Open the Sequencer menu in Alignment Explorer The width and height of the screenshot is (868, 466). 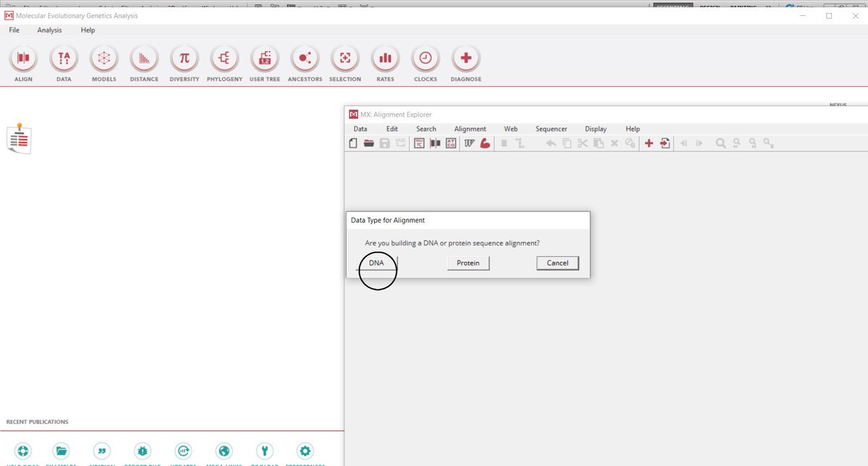coord(551,129)
